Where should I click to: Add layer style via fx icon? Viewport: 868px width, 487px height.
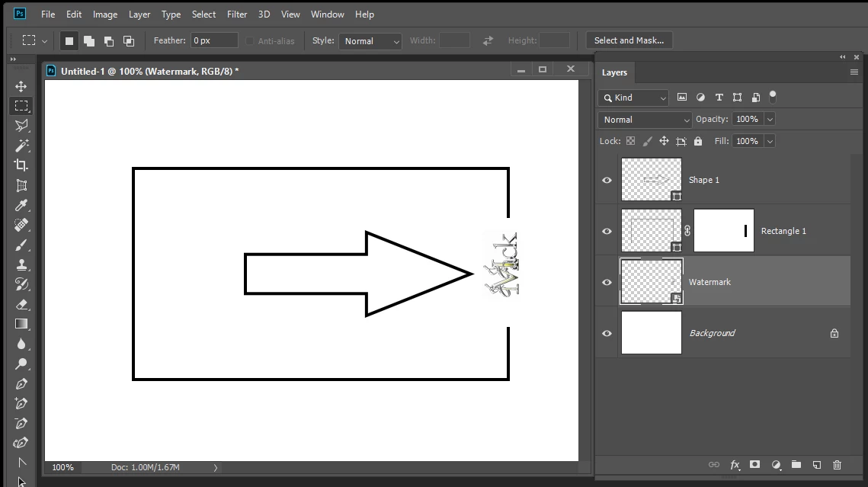735,465
